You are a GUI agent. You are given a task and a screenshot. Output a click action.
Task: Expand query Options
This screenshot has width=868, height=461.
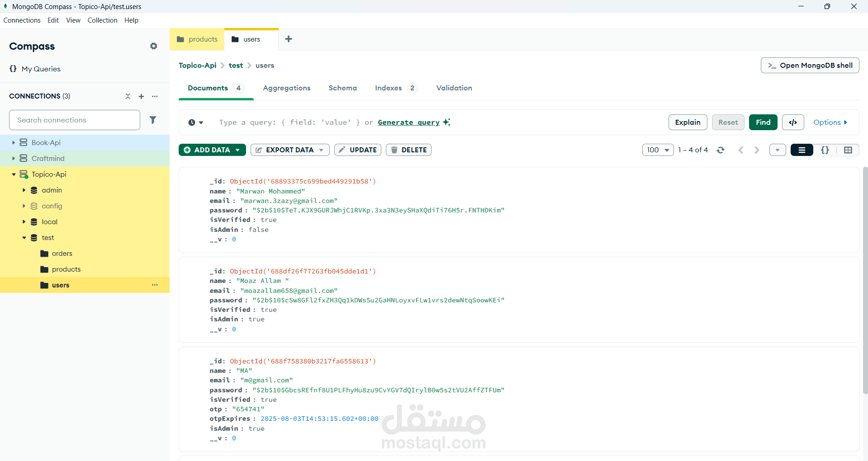[830, 122]
